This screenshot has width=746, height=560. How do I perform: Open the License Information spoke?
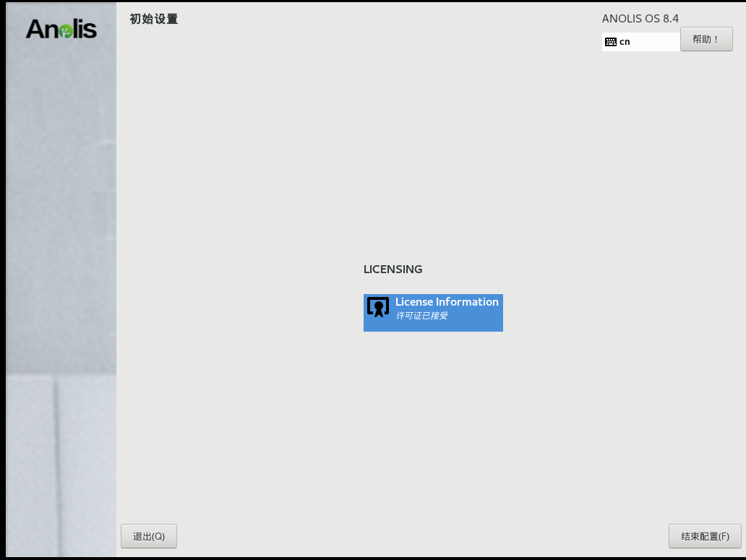click(x=433, y=312)
